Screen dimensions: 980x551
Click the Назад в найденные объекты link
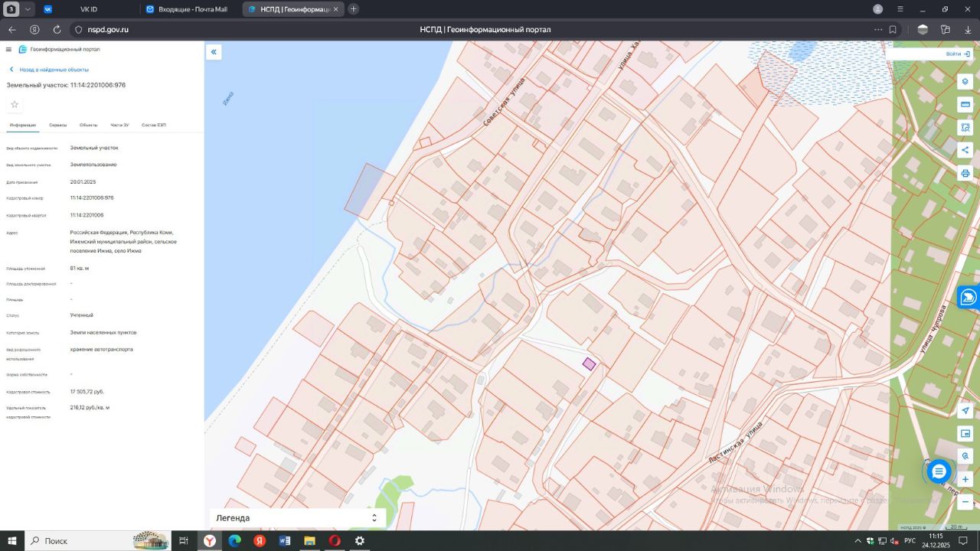coord(54,70)
